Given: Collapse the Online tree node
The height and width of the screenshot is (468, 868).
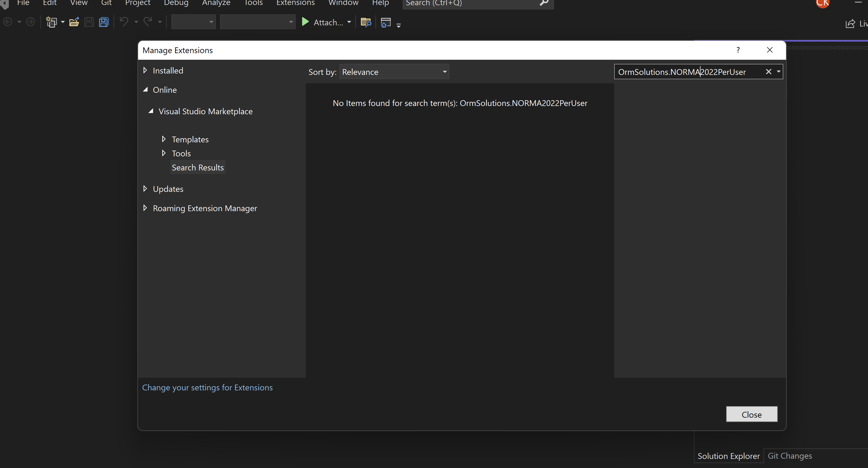Looking at the screenshot, I should (145, 90).
